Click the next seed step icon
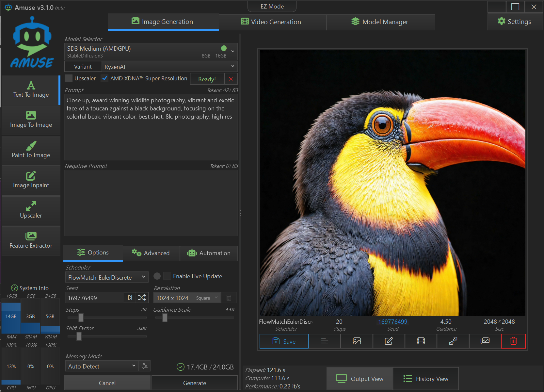Screen dimensions: 544x392 [130, 298]
